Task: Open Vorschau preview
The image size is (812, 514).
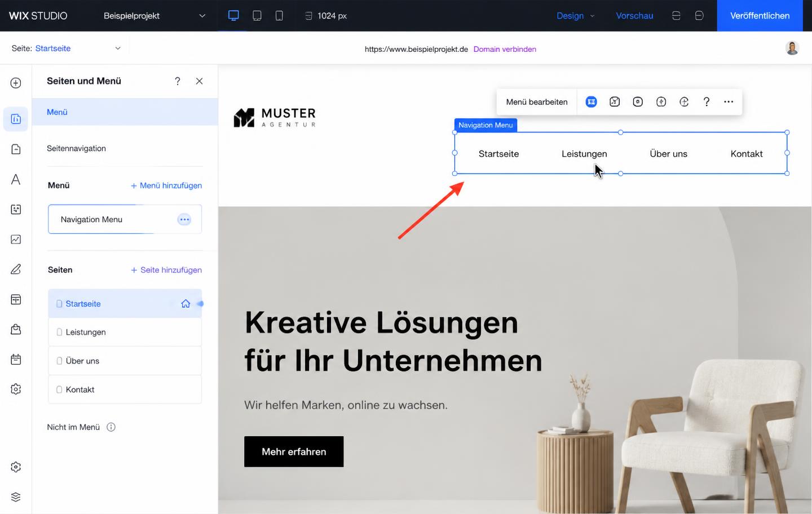Action: (x=634, y=16)
